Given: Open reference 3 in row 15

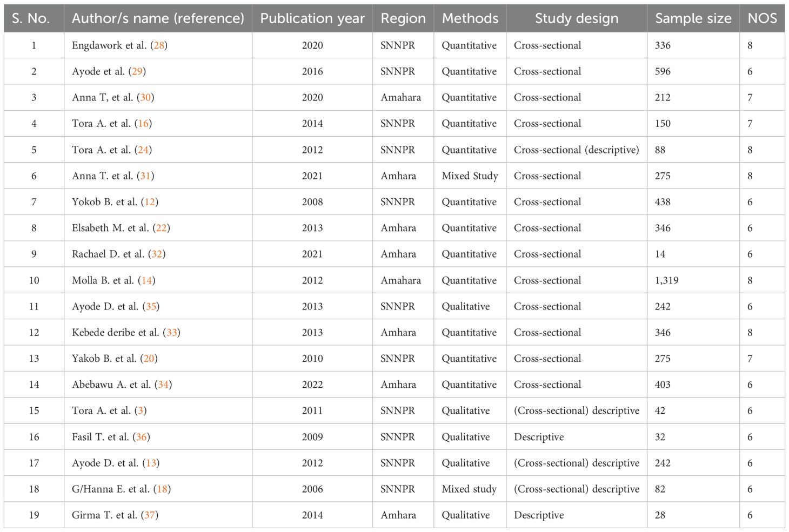Looking at the screenshot, I should coord(141,410).
